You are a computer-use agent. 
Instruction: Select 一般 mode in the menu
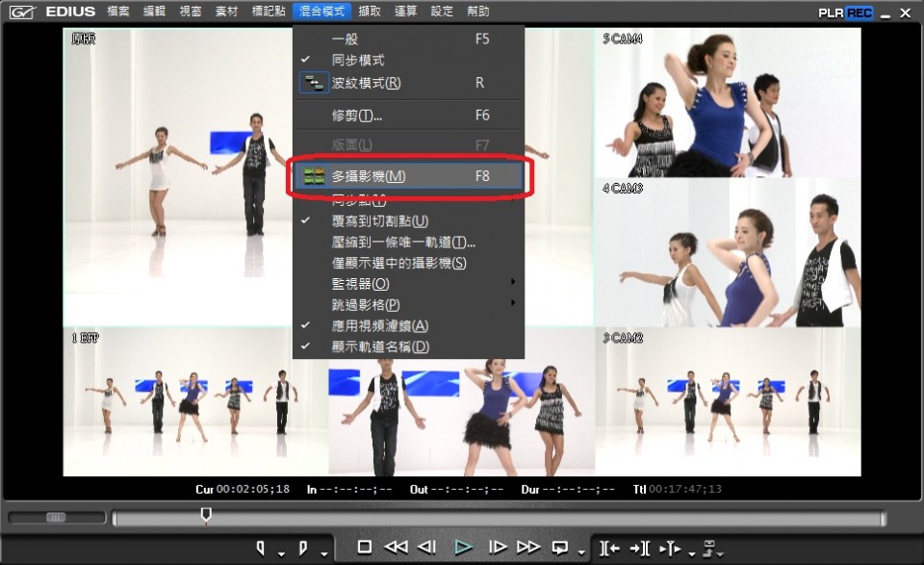408,39
